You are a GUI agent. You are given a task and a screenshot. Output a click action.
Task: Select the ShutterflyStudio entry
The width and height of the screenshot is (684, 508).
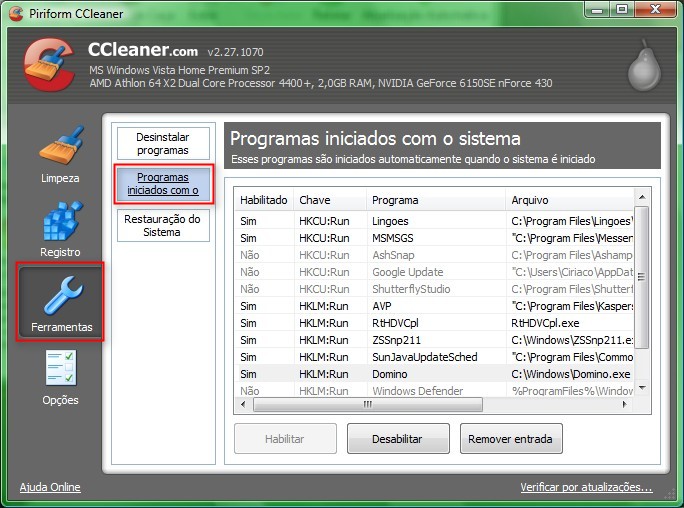pyautogui.click(x=434, y=289)
